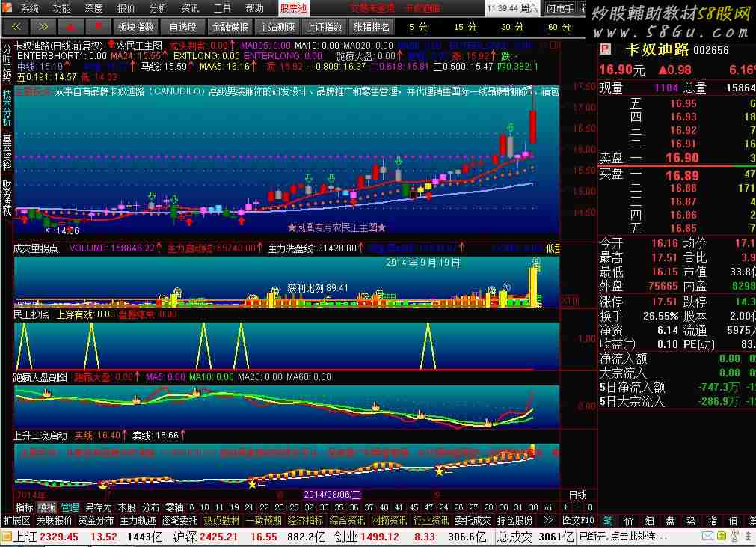Click the 2014/08/06 date marker on timeline
The height and width of the screenshot is (547, 756).
tap(332, 495)
